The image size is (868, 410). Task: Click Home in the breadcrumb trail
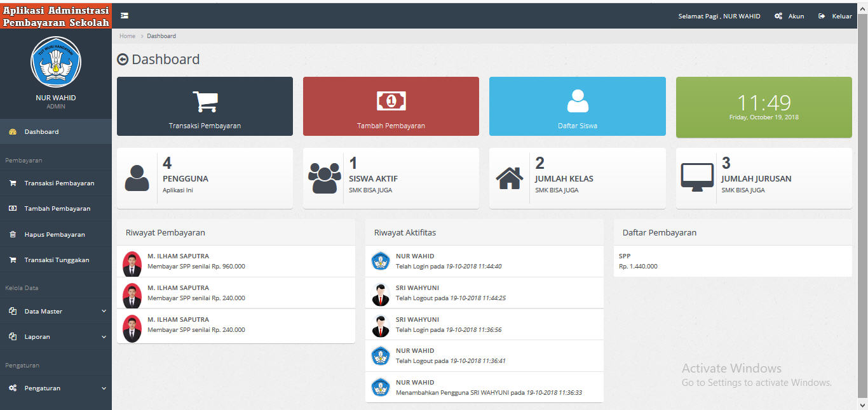[x=126, y=36]
